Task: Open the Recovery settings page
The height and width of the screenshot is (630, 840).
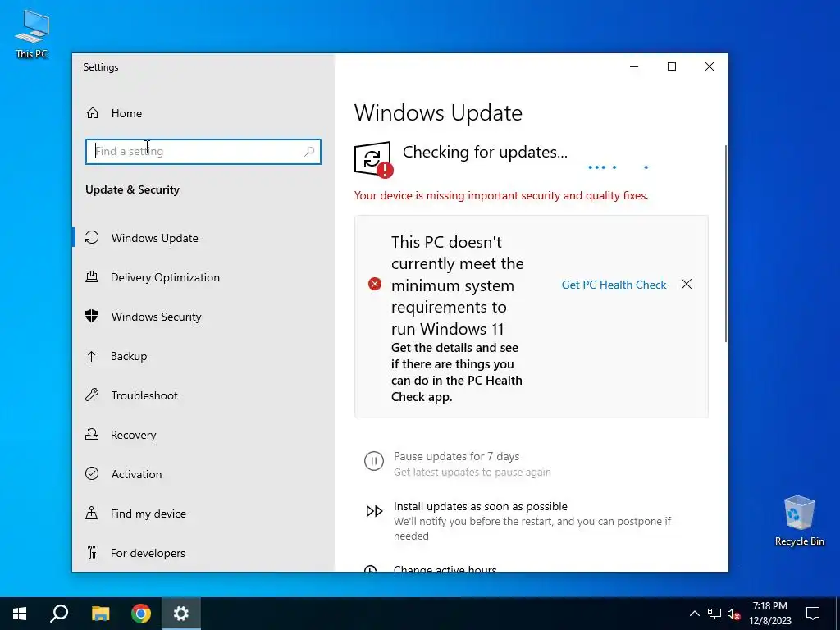Action: (203, 435)
